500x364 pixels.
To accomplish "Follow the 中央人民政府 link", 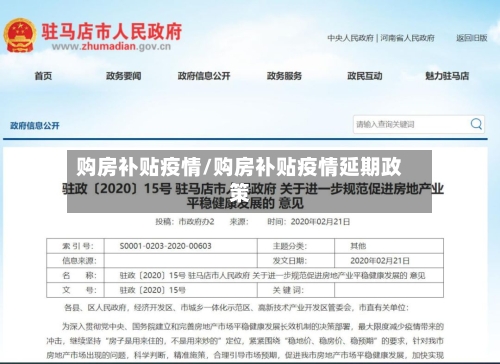I will [350, 38].
